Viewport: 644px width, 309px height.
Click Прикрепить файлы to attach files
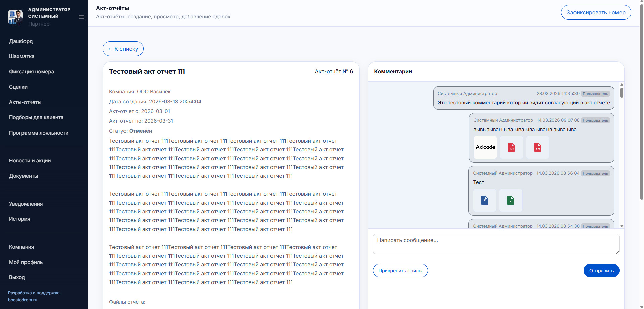tap(400, 271)
